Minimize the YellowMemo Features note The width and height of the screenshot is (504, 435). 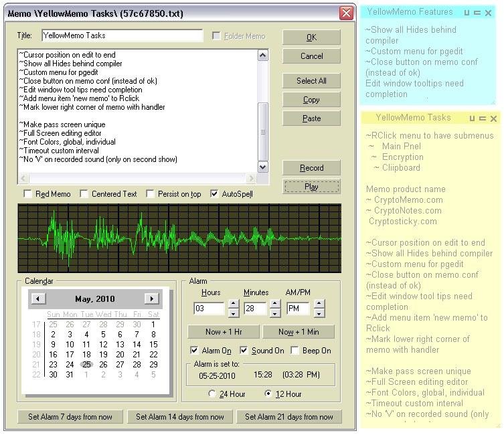click(477, 13)
